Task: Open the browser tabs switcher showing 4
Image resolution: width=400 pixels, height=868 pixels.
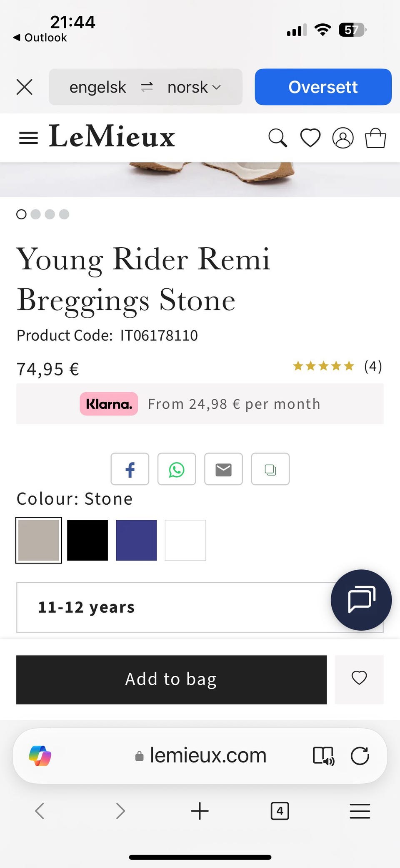Action: (x=280, y=811)
